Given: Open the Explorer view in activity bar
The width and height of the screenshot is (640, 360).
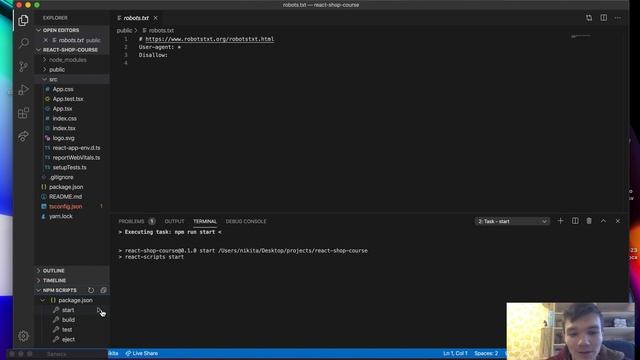Looking at the screenshot, I should [x=23, y=20].
